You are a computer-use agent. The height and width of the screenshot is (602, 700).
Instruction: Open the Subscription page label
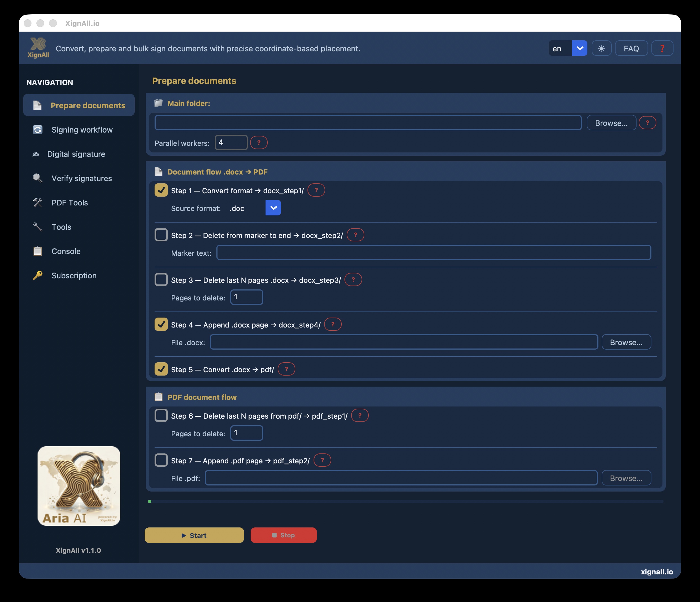coord(74,276)
